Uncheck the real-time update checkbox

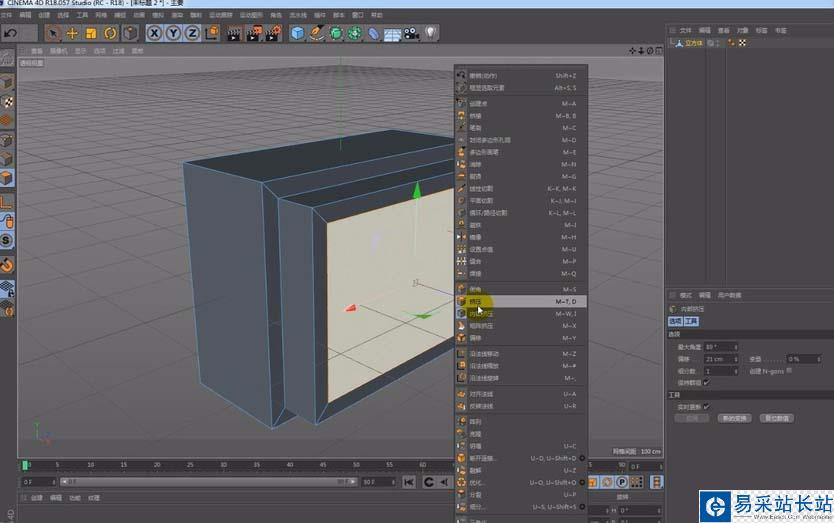coord(707,406)
